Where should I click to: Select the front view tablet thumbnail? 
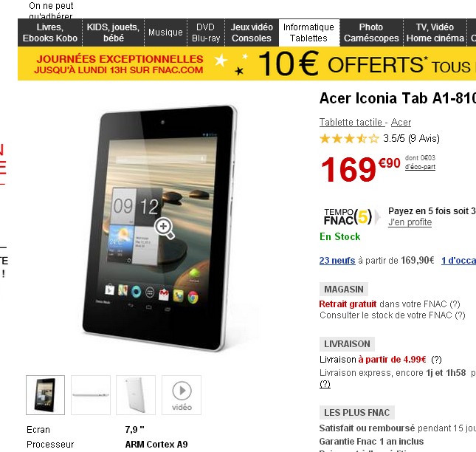point(45,395)
